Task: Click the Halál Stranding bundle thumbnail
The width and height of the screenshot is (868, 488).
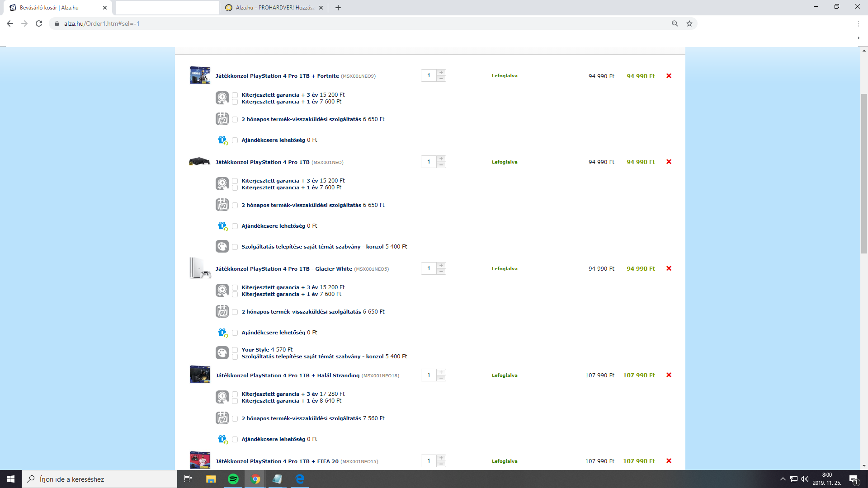Action: [200, 375]
